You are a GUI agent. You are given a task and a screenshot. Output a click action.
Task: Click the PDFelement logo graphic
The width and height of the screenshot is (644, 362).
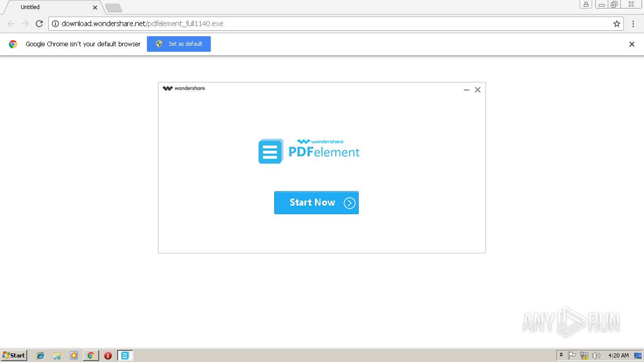tap(309, 151)
